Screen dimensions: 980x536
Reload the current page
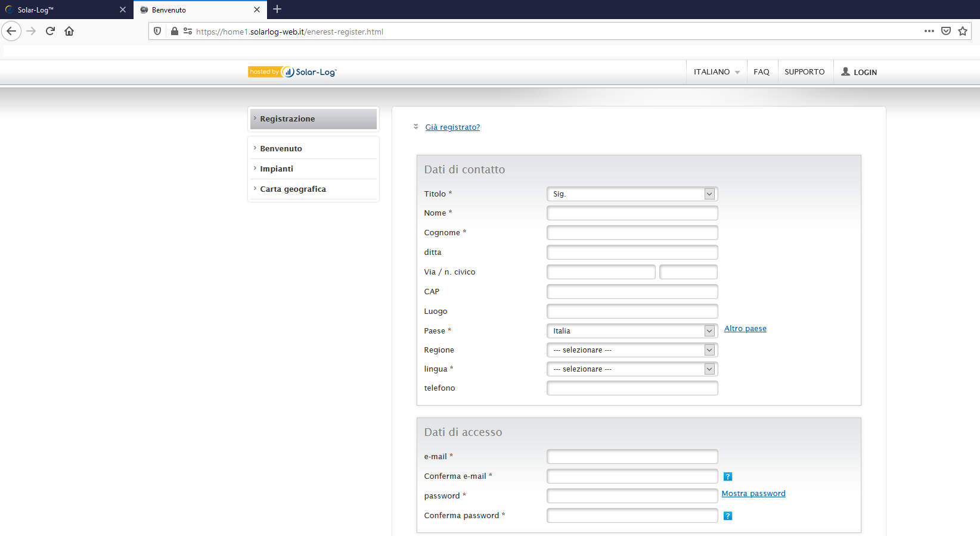click(50, 31)
